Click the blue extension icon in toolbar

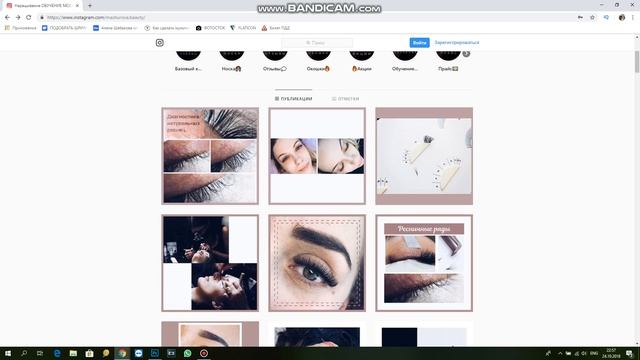pos(606,18)
